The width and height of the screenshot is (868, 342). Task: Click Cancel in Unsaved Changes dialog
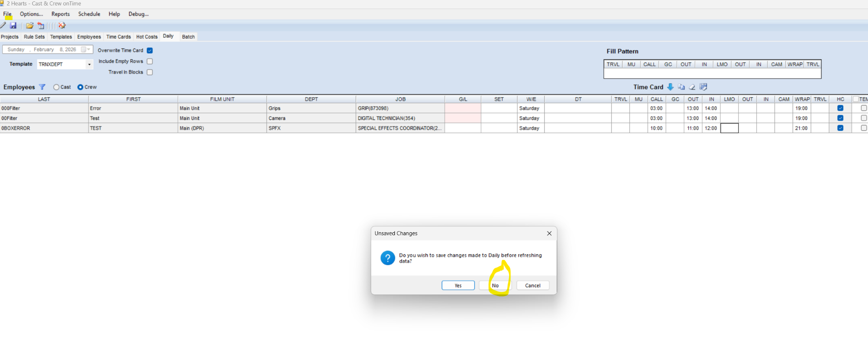tap(533, 286)
